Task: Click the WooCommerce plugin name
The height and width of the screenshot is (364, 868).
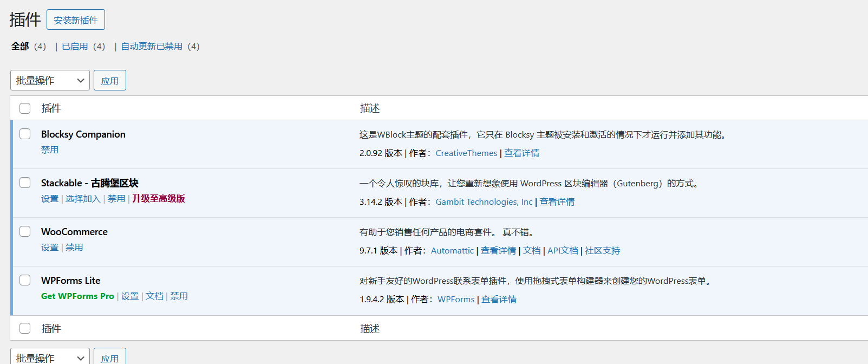Action: tap(74, 232)
